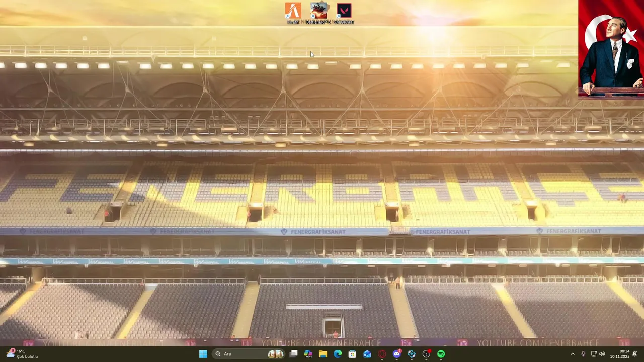This screenshot has width=644, height=362.
Task: Open the Windows Start menu
Action: point(203,354)
